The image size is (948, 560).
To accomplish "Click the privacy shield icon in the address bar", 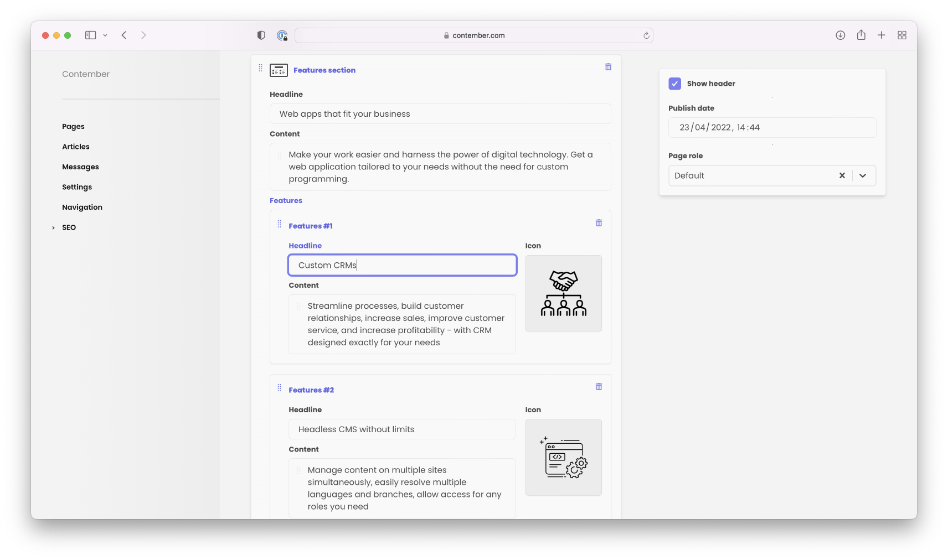I will click(260, 35).
